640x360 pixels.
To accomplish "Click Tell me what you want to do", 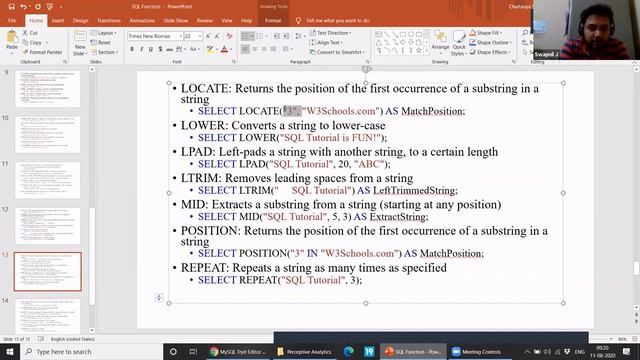I will point(338,20).
